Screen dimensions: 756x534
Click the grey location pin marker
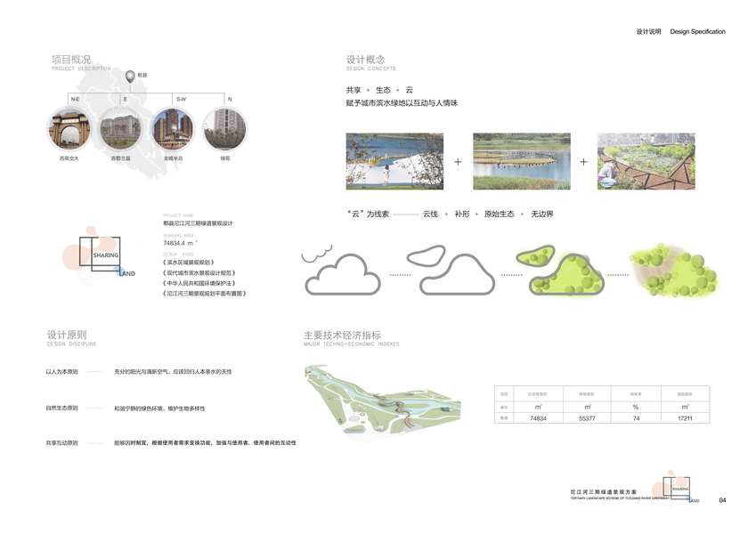[x=130, y=77]
